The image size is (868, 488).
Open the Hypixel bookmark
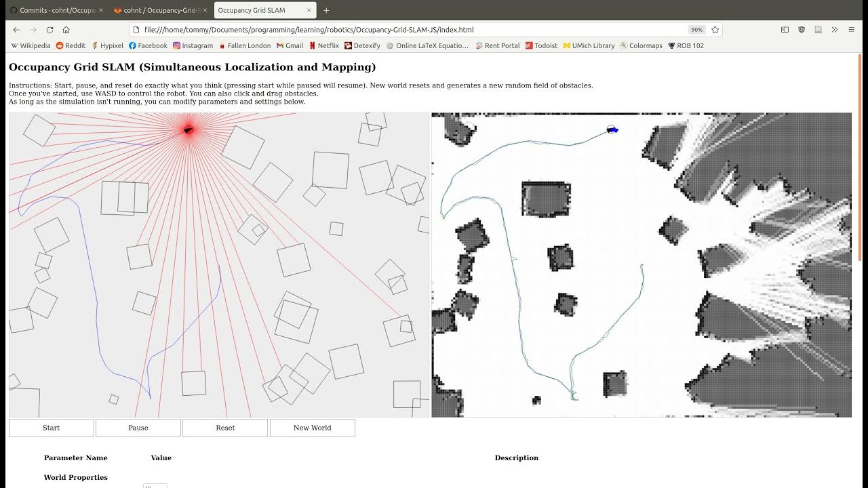pyautogui.click(x=106, y=45)
